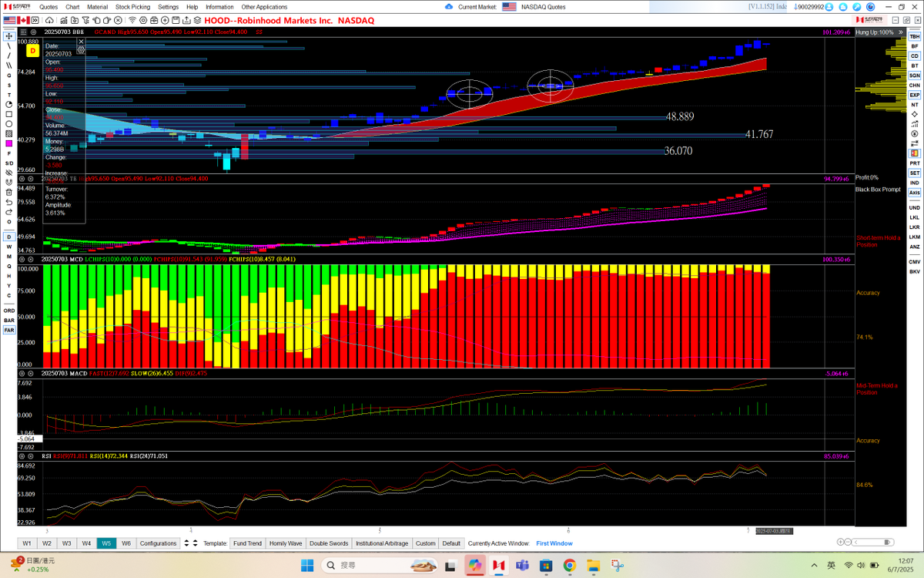
Task: Toggle the EXP button
Action: [x=915, y=95]
